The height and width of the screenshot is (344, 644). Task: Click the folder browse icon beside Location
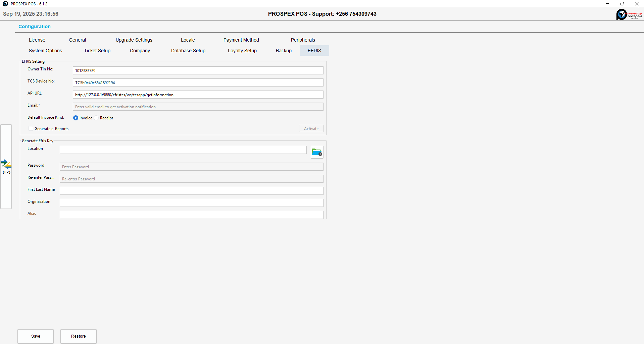317,153
